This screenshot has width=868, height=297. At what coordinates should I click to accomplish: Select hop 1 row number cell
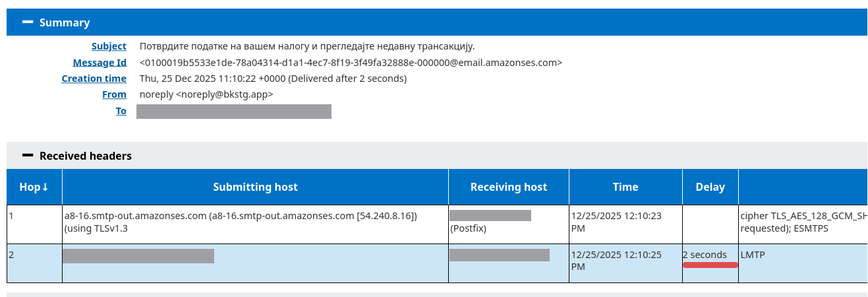click(34, 224)
